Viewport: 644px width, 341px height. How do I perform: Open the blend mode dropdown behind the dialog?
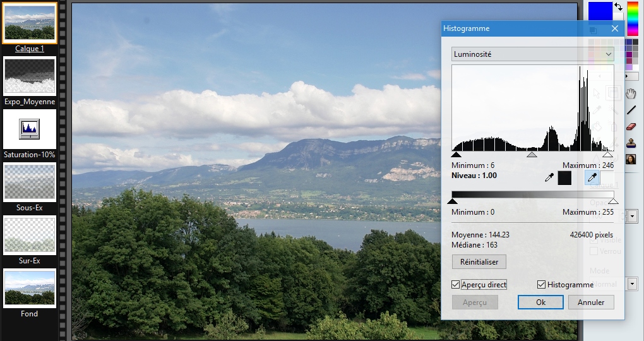pos(632,284)
